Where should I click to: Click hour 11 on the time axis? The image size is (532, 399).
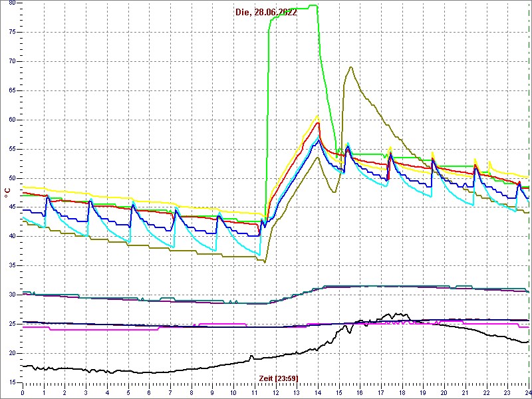[255, 392]
